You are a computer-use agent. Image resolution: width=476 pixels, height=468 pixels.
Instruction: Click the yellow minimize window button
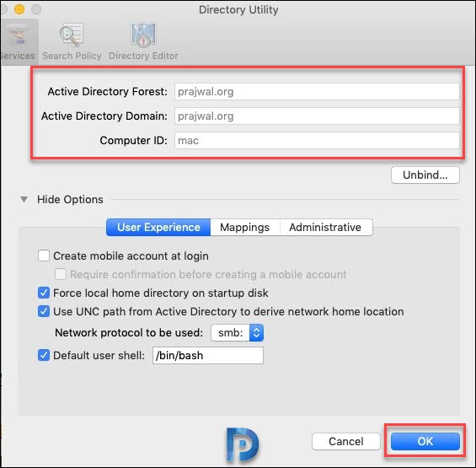[19, 9]
